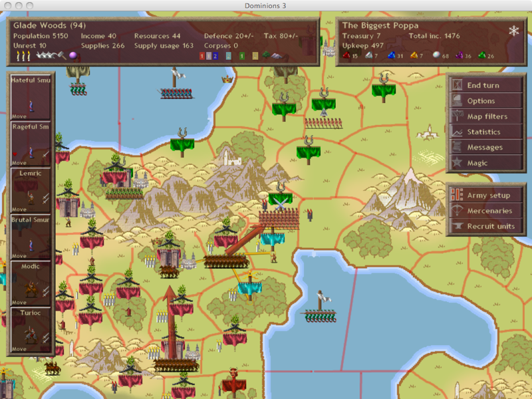Click the Supply usage 163 value
Screen dimensions: 532x399
coord(164,45)
